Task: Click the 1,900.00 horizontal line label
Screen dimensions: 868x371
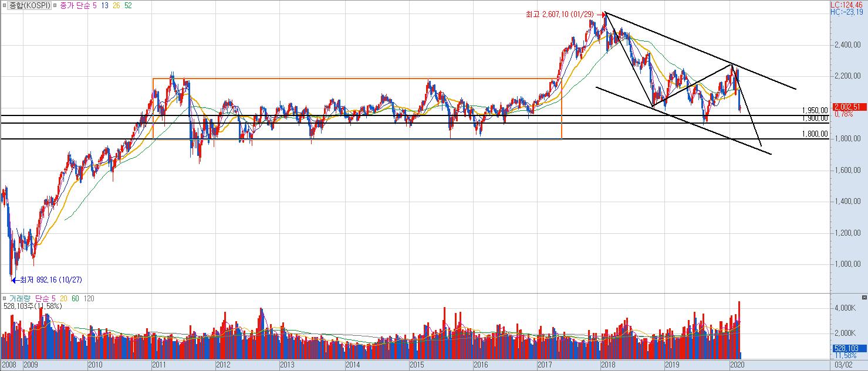Action: [x=814, y=118]
